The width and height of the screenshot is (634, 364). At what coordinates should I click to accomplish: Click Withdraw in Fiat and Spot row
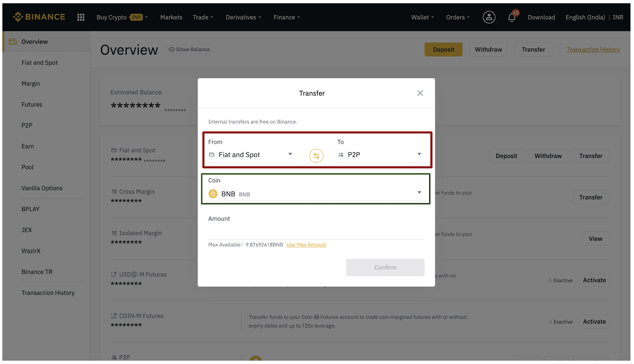tap(548, 156)
